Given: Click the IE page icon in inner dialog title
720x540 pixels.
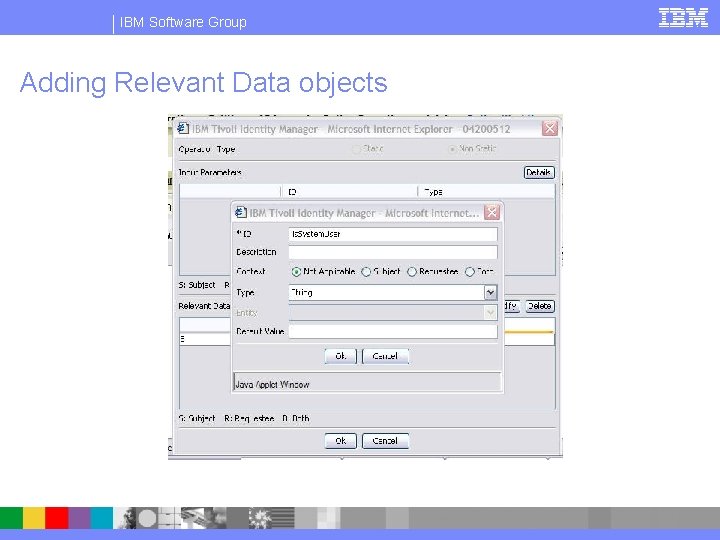Looking at the screenshot, I should (x=241, y=213).
